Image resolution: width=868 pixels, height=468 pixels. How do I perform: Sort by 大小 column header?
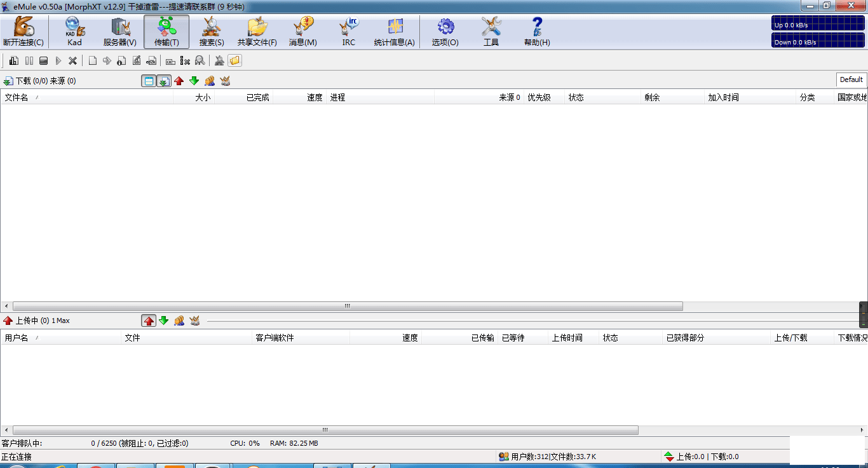coord(195,97)
